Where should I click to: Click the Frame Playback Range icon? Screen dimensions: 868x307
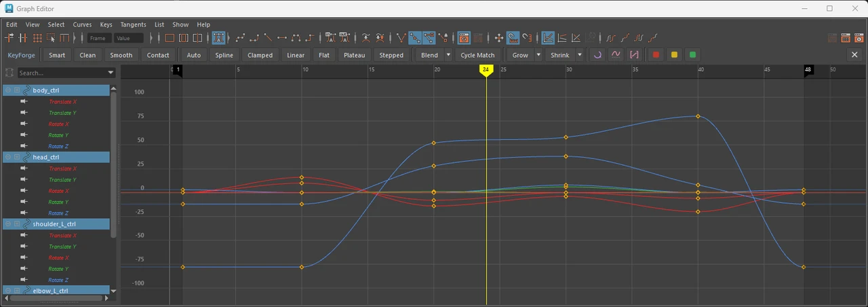[184, 38]
